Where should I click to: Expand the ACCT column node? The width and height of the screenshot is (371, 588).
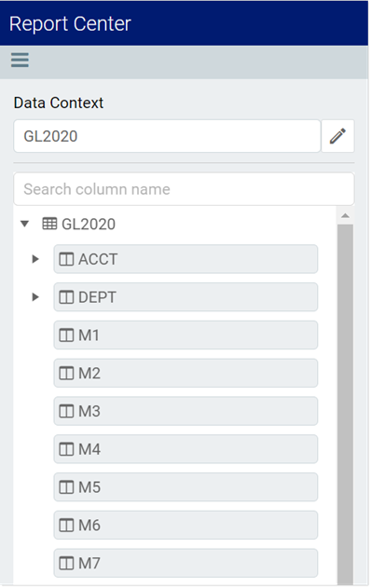[x=35, y=259]
